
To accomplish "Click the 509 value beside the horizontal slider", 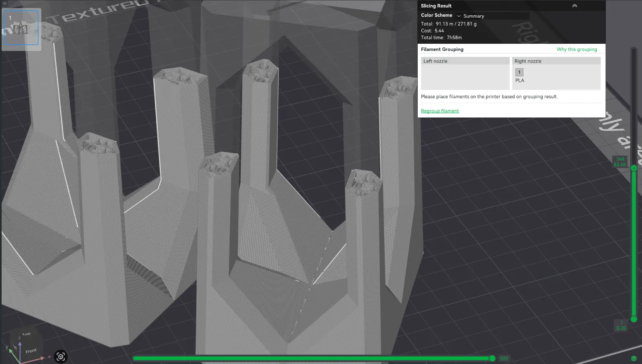I will click(x=504, y=358).
